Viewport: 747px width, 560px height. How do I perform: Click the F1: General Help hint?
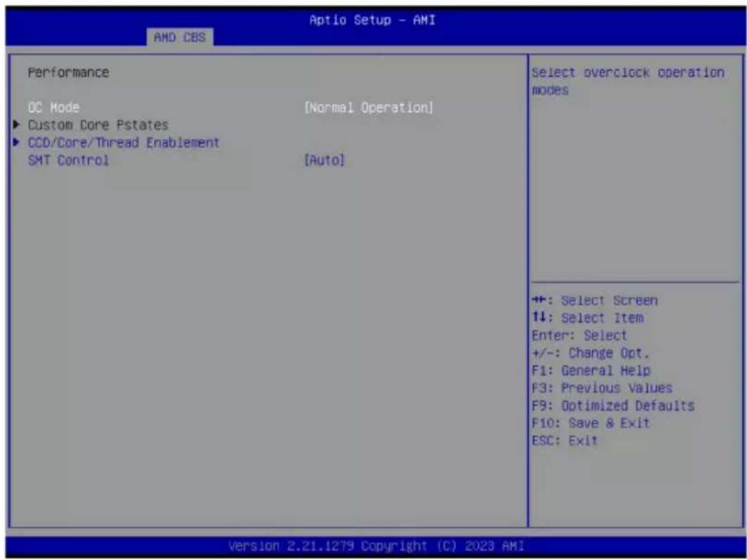[591, 370]
